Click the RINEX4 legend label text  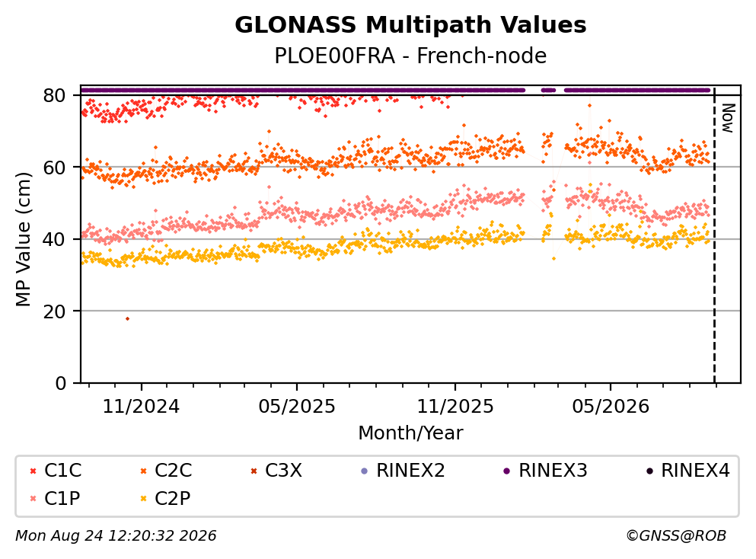(695, 471)
